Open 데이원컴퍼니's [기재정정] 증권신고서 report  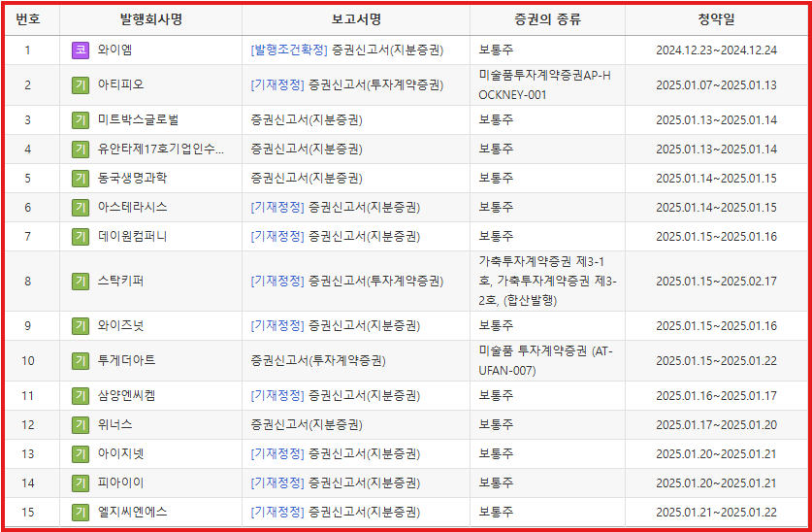(x=336, y=236)
